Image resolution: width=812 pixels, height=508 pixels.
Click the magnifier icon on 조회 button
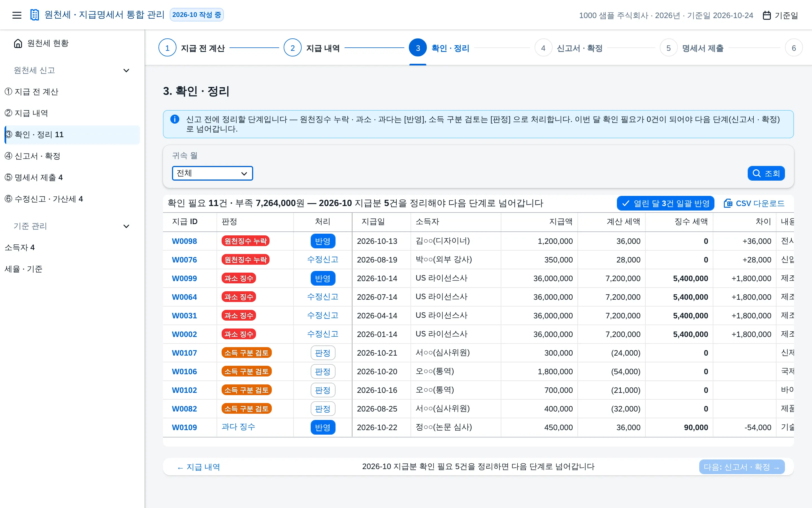click(x=757, y=173)
